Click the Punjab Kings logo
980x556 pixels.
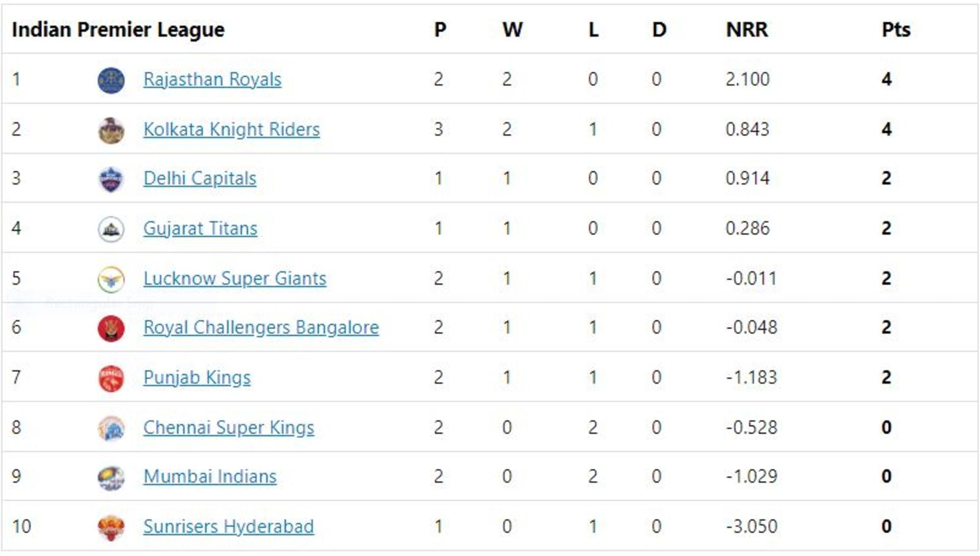tap(112, 377)
